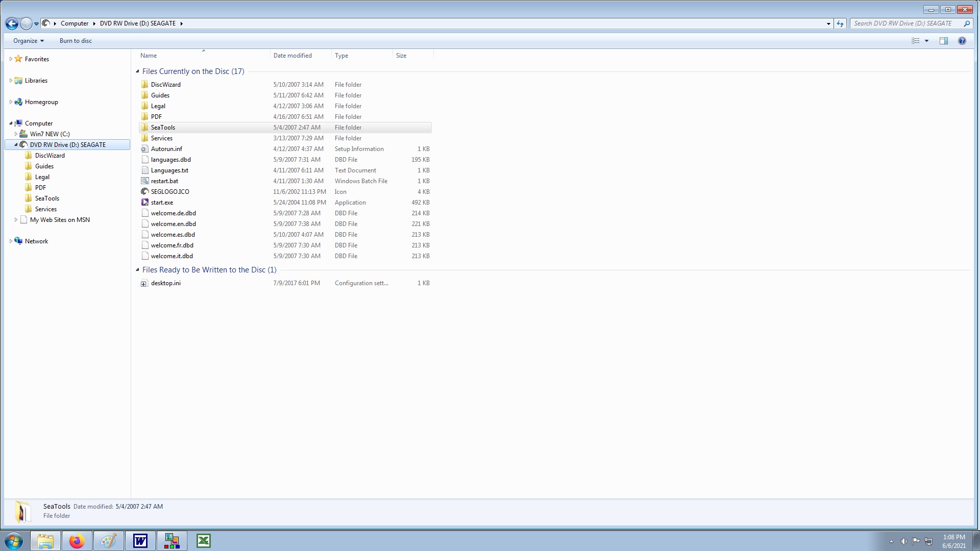980x551 pixels.
Task: Click the Back navigation arrow button
Action: [12, 23]
